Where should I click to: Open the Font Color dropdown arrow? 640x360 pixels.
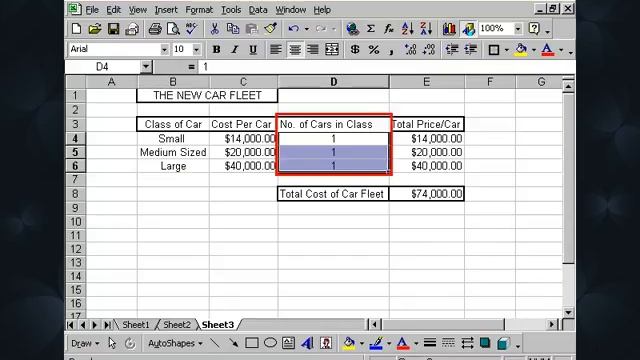pos(561,50)
